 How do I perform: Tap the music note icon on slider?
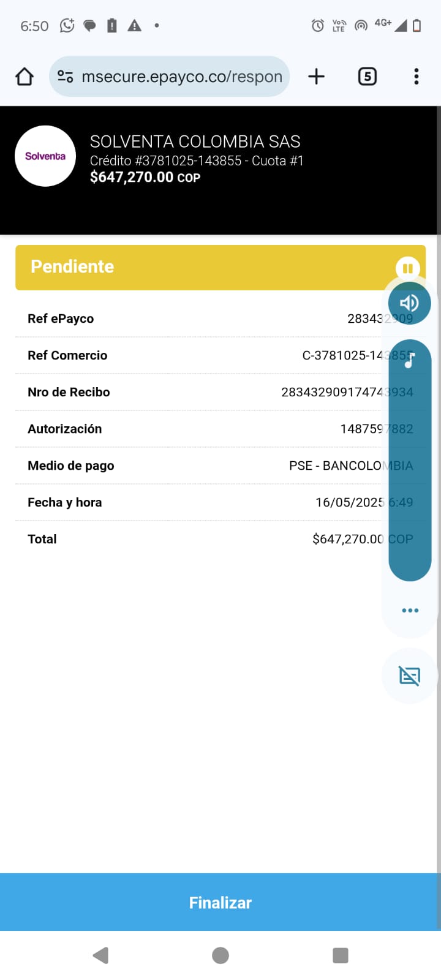click(410, 360)
